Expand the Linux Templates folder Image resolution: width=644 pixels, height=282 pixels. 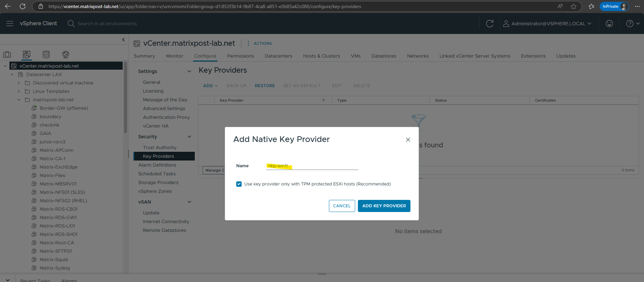coord(19,91)
